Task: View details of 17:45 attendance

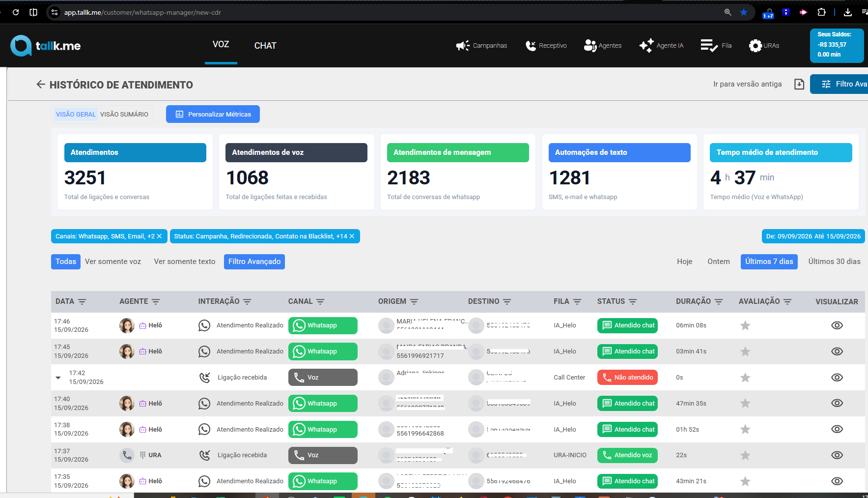Action: [x=837, y=352]
